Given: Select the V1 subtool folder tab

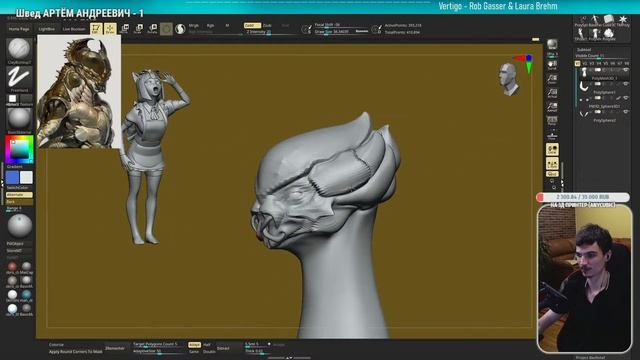Looking at the screenshot, I should click(578, 64).
